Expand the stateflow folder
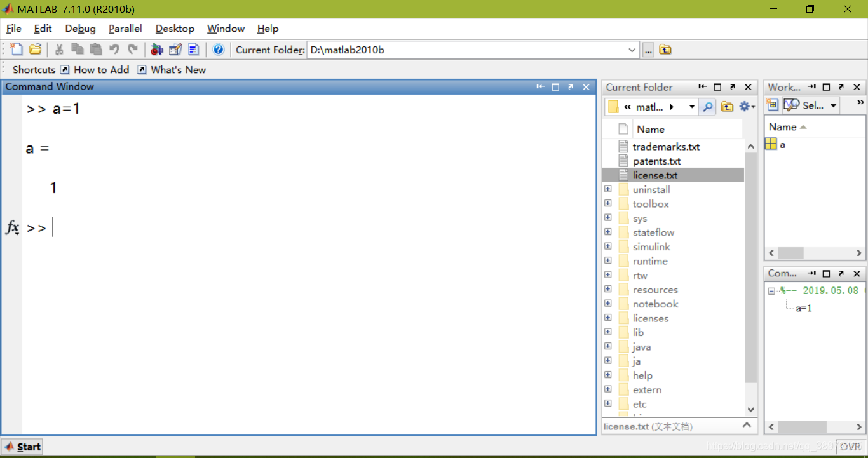Image resolution: width=868 pixels, height=458 pixels. click(x=608, y=232)
